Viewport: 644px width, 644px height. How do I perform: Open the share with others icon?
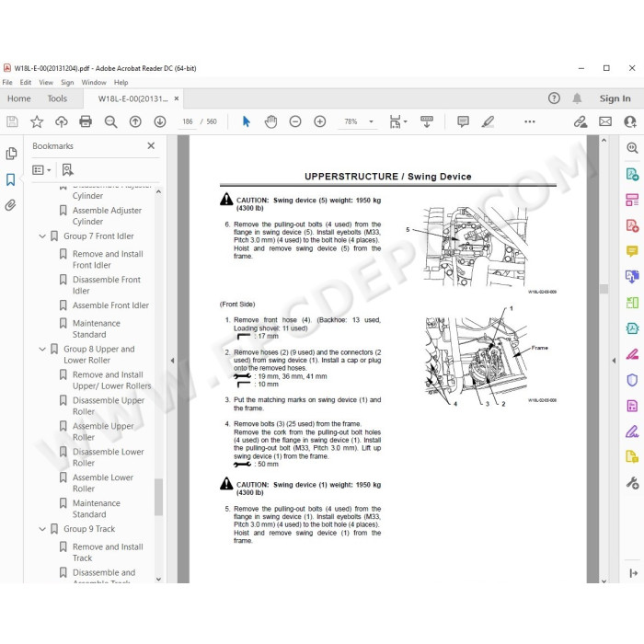point(629,121)
